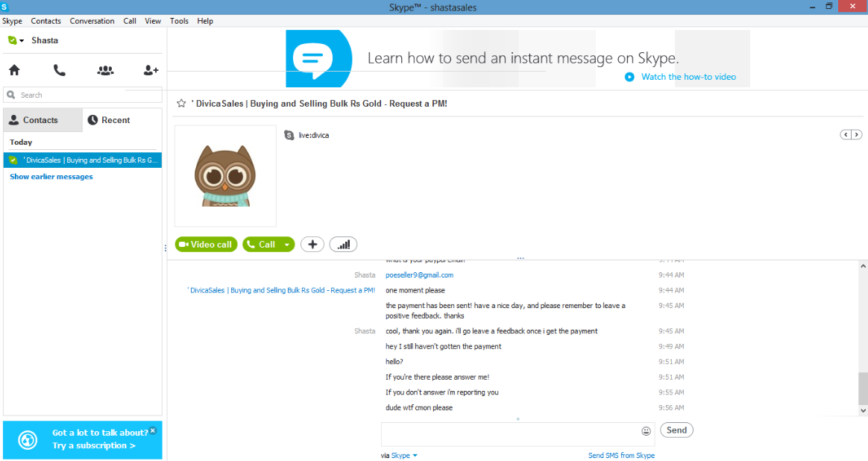Click the play icon for how-to video
Viewport: 868px width, 461px height.
coord(629,77)
